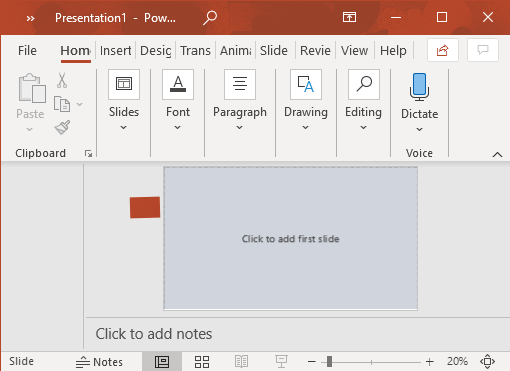This screenshot has height=371, width=510.
Task: Expand the Quick Access Toolbar overflow chevrons
Action: [30, 18]
